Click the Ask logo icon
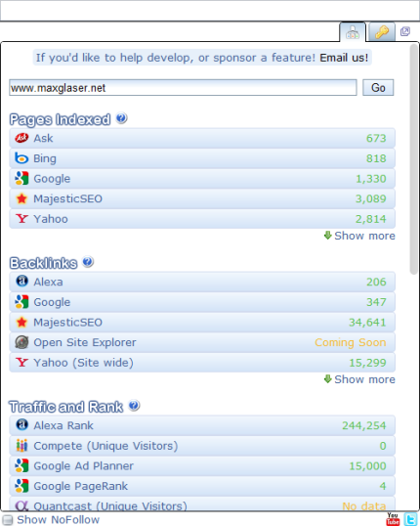The width and height of the screenshot is (420, 526). pos(21,138)
